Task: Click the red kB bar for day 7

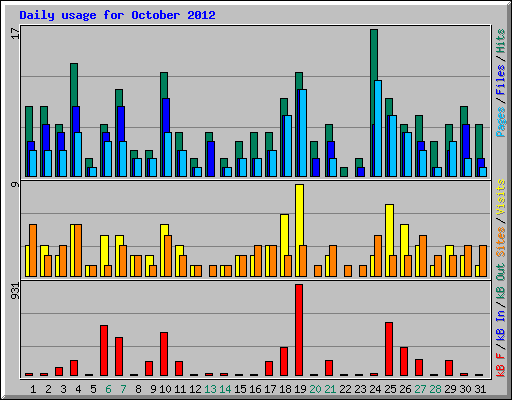Action: click(119, 357)
